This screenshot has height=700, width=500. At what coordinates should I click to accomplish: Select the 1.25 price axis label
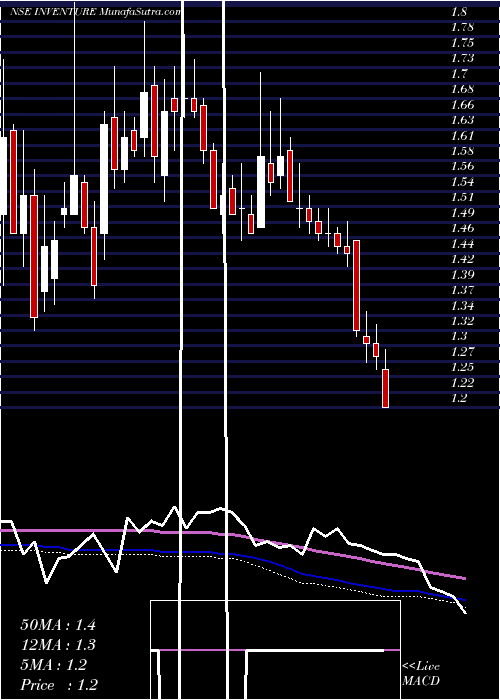pyautogui.click(x=462, y=367)
